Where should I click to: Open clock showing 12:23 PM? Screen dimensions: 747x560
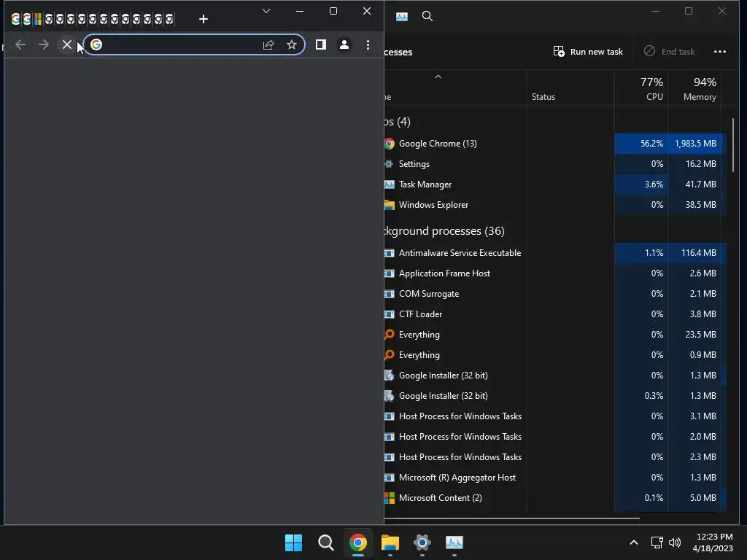(x=713, y=542)
